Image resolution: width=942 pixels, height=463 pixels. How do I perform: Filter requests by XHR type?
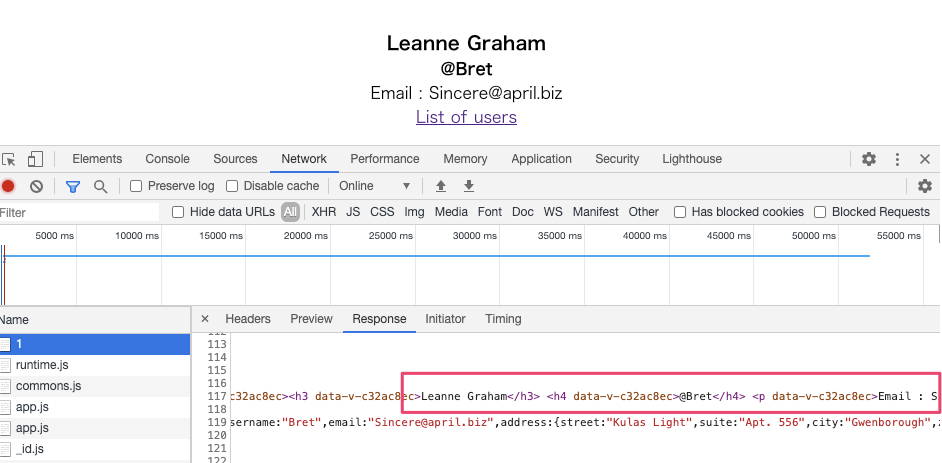point(324,212)
